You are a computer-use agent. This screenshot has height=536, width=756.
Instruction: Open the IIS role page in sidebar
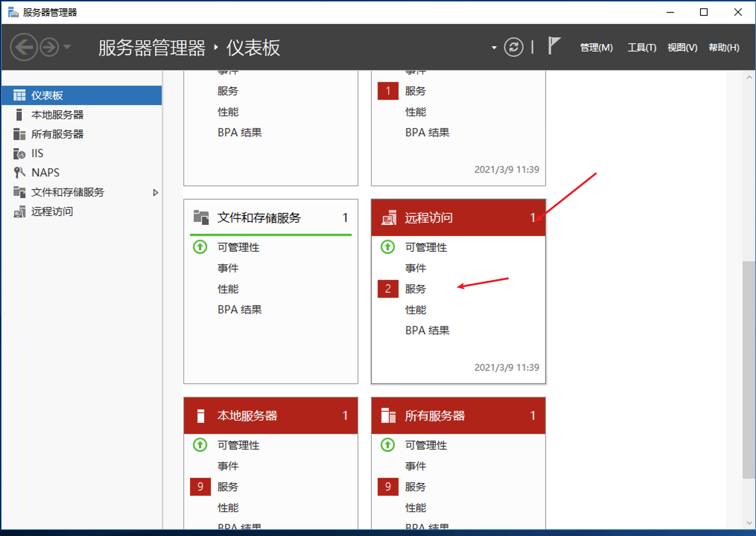click(x=37, y=153)
